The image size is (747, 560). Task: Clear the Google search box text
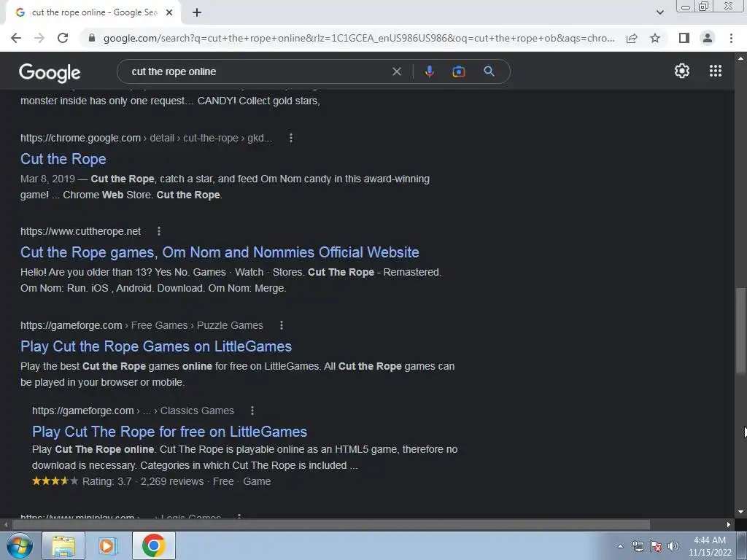pos(396,71)
